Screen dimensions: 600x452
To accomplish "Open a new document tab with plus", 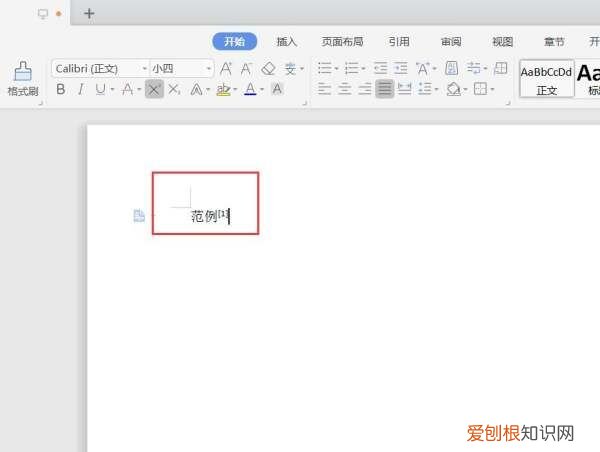I will (89, 14).
